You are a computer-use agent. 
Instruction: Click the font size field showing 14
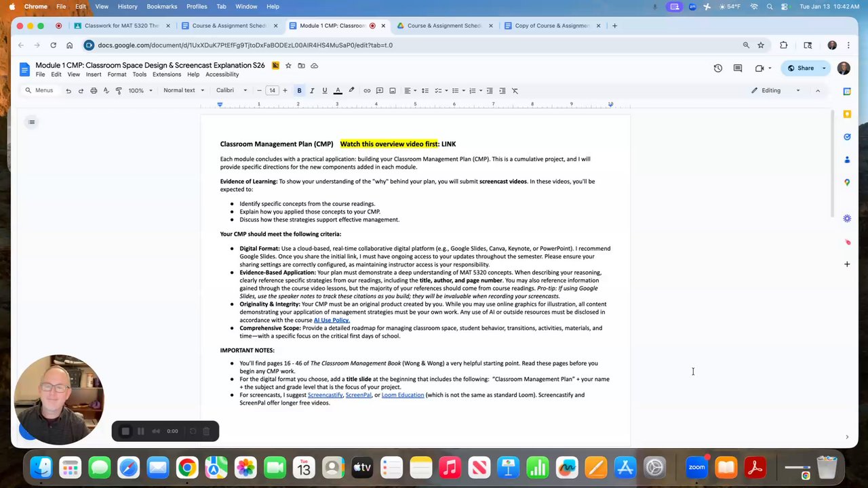[272, 90]
